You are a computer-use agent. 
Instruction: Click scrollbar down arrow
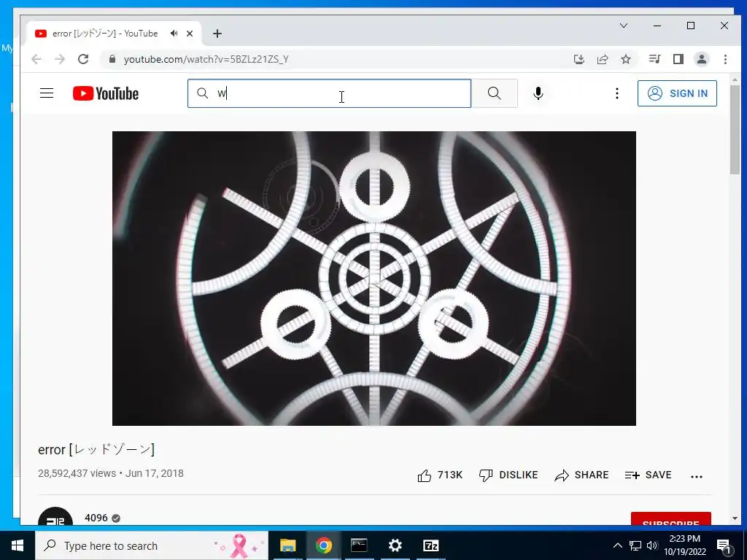pos(735,518)
